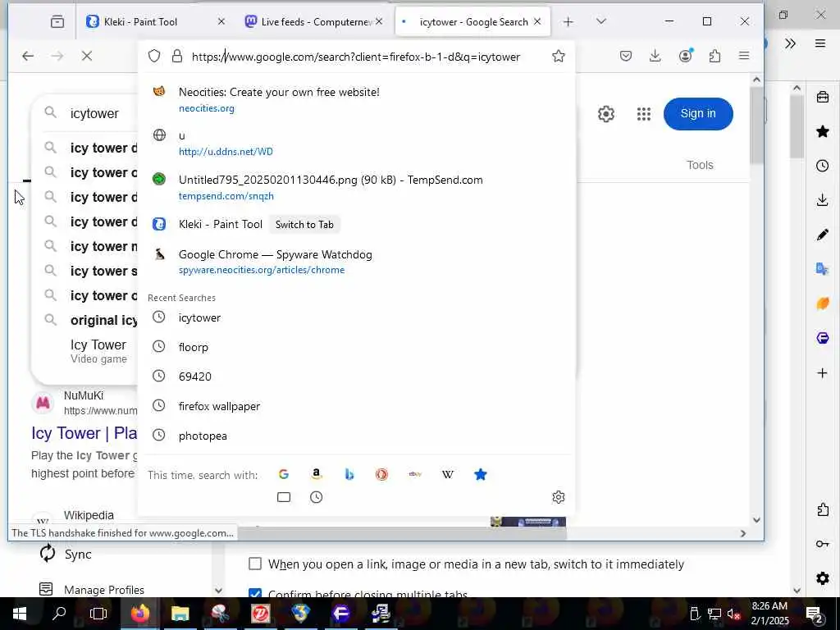Open tracking protection shield icon
Image resolution: width=840 pixels, height=630 pixels.
click(x=154, y=57)
